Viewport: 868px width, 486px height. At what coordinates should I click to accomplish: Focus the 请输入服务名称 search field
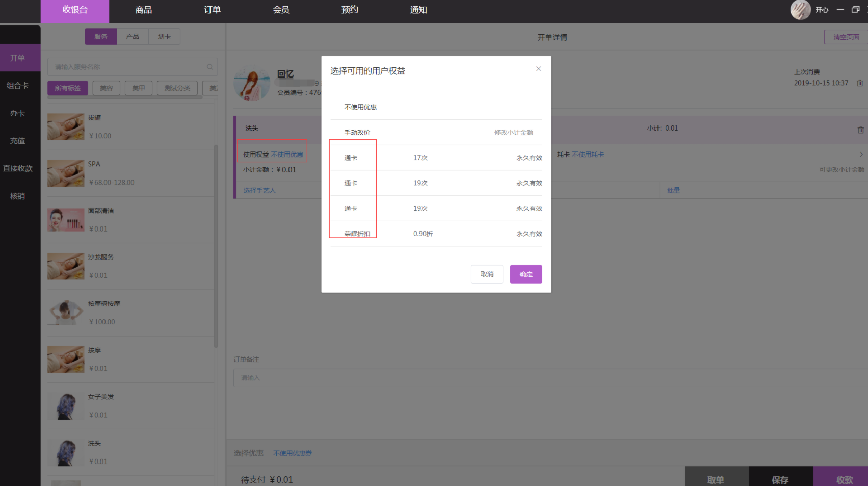tap(133, 67)
